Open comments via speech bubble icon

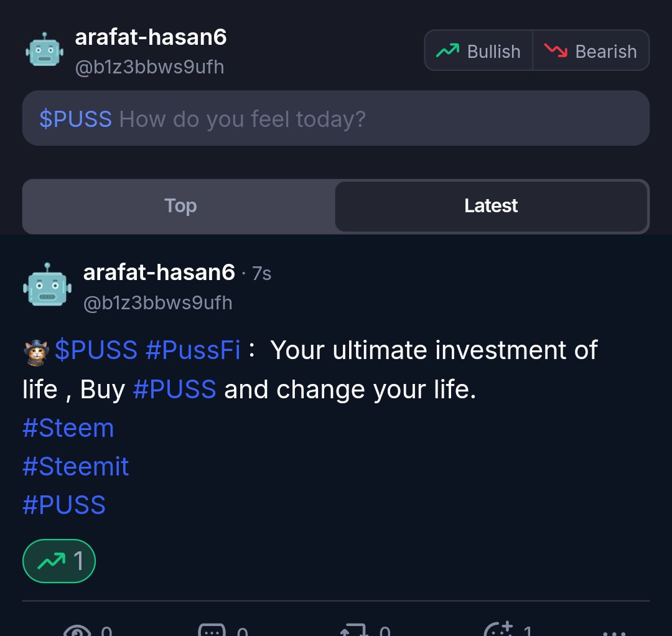(x=212, y=630)
